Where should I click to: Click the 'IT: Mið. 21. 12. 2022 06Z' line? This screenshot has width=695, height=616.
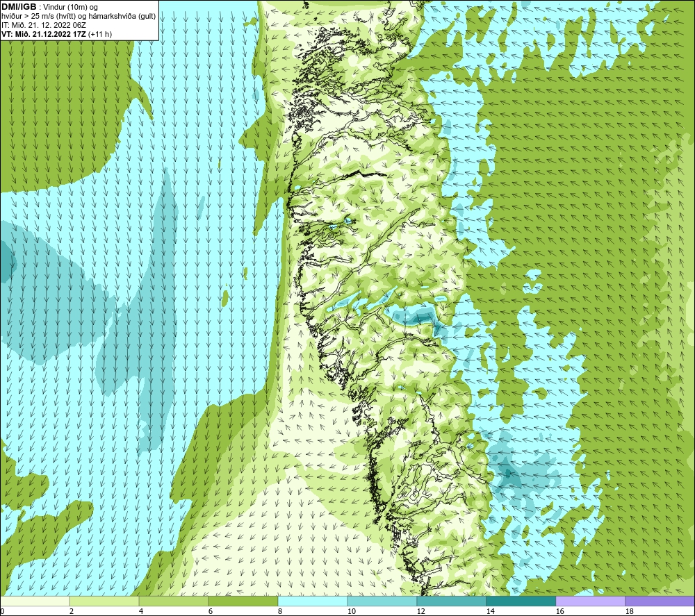pyautogui.click(x=44, y=25)
